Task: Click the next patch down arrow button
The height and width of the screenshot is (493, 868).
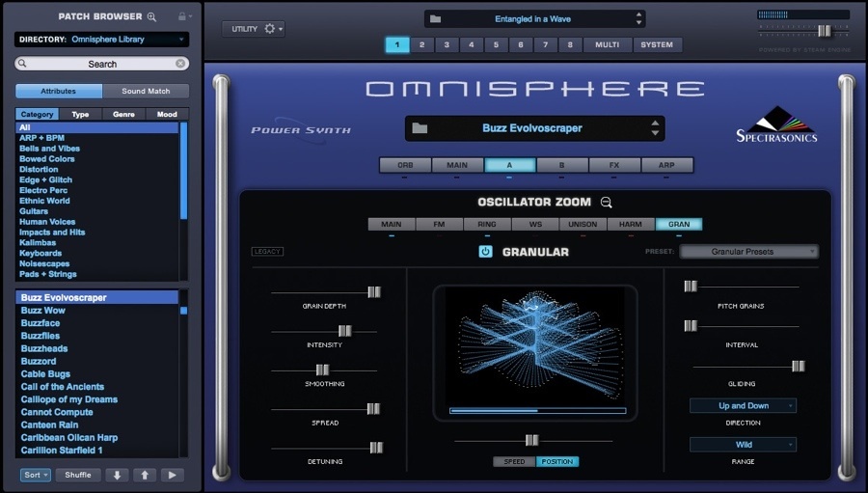Action: (117, 475)
